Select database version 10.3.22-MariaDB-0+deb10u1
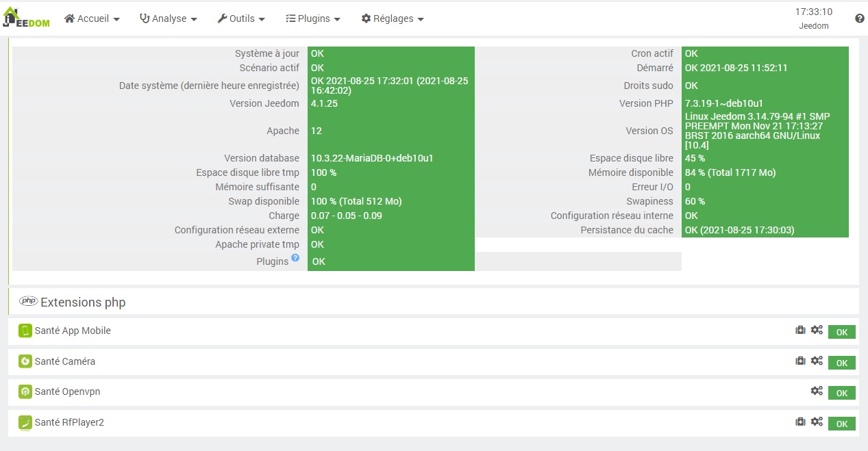 [372, 158]
